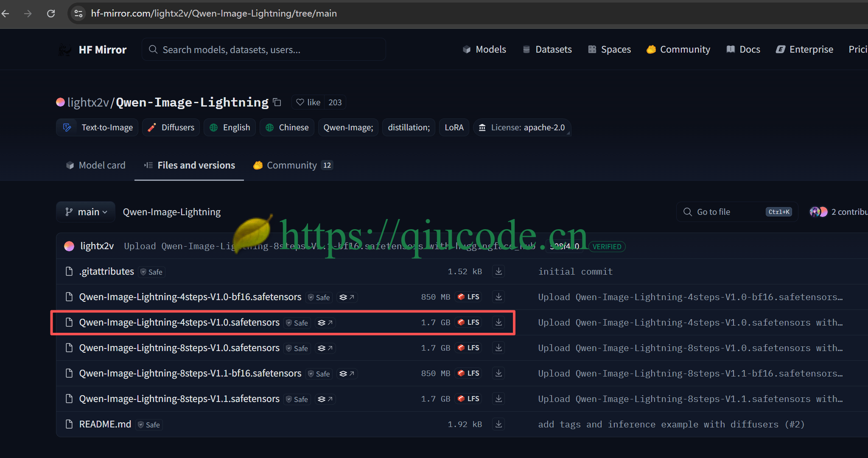
Task: Click LFS badge on 8steps-V1.1.safetensors row
Action: (468, 399)
